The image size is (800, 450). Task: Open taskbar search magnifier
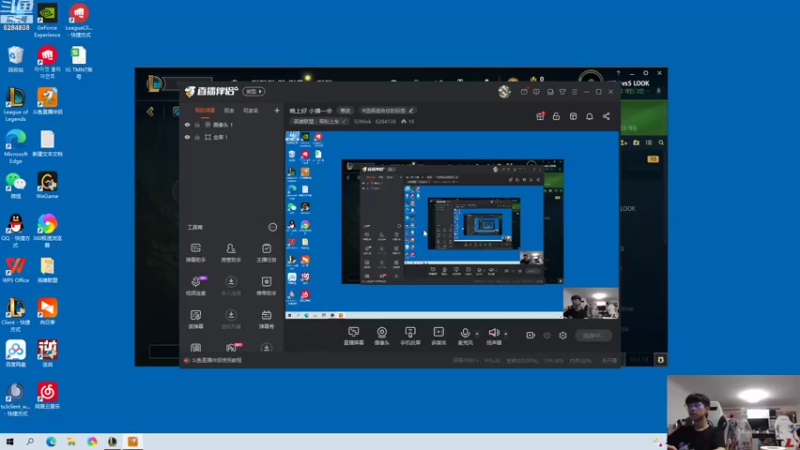(x=30, y=441)
